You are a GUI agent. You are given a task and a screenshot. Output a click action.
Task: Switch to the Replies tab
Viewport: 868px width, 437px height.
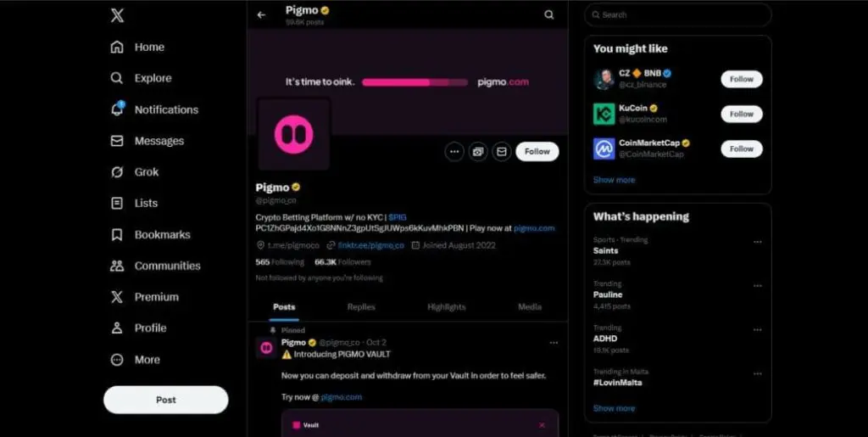point(361,307)
